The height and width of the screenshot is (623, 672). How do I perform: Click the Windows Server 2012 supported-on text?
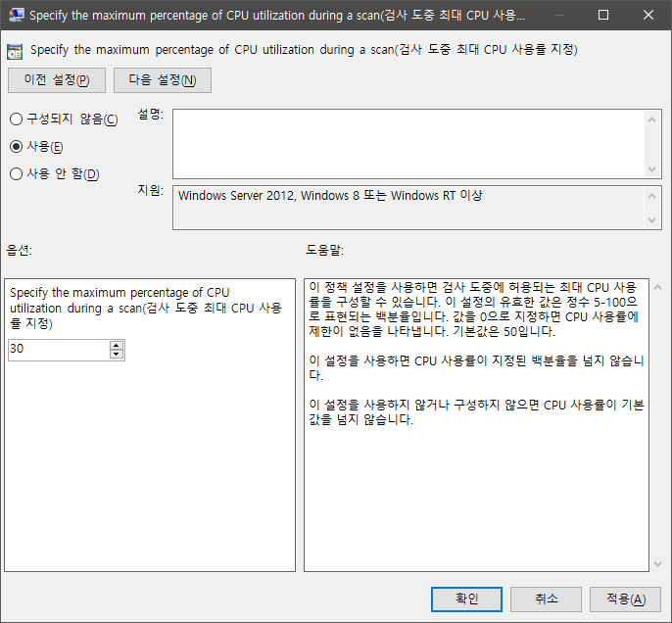pyautogui.click(x=330, y=195)
